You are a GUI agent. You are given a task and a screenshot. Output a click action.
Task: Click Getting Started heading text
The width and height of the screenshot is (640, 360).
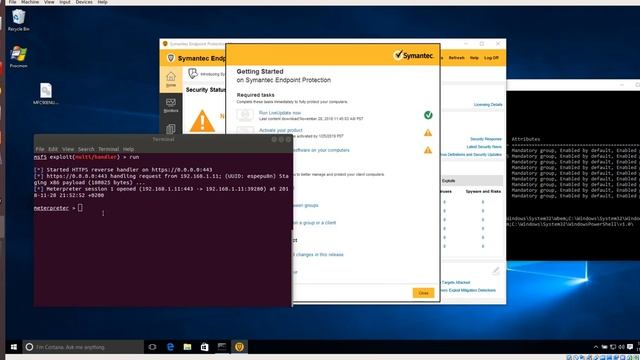point(260,71)
